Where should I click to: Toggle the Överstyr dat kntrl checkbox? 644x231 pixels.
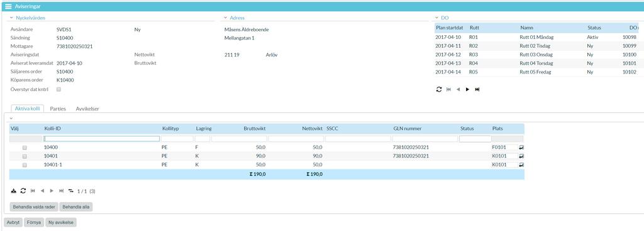pos(58,89)
